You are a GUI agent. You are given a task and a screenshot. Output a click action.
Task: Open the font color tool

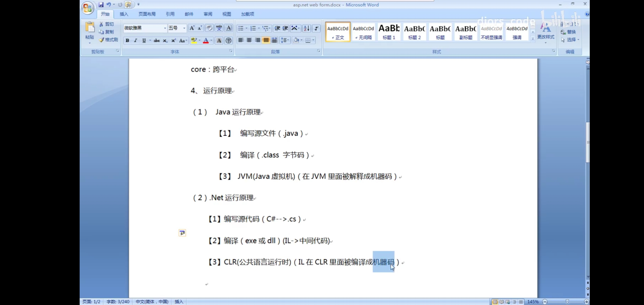tap(206, 41)
